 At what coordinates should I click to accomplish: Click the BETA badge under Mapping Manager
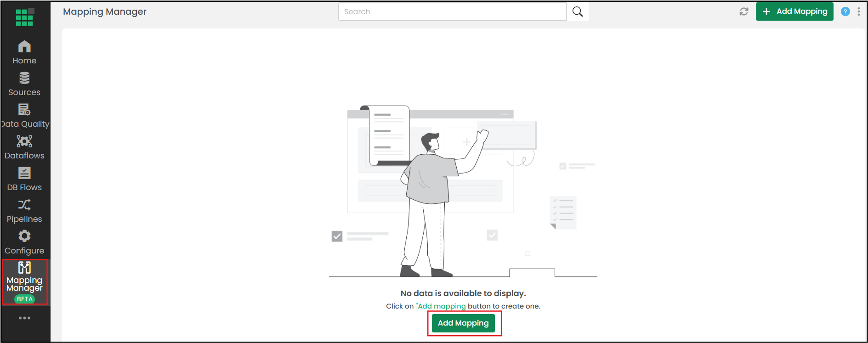click(25, 299)
